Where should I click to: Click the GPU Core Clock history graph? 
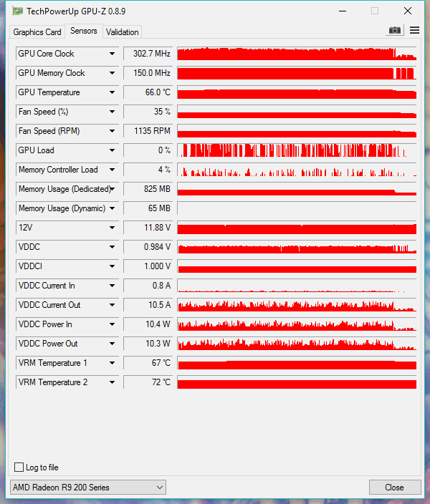pyautogui.click(x=297, y=54)
